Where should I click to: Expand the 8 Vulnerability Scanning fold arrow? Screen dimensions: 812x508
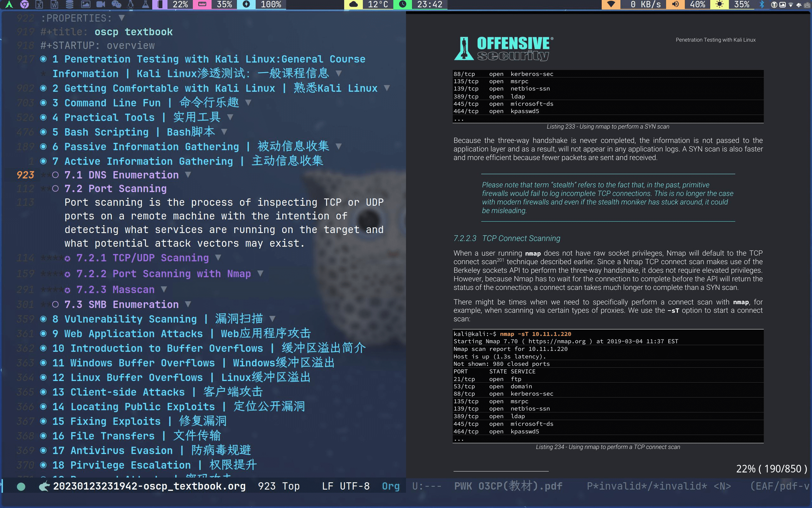pos(272,318)
